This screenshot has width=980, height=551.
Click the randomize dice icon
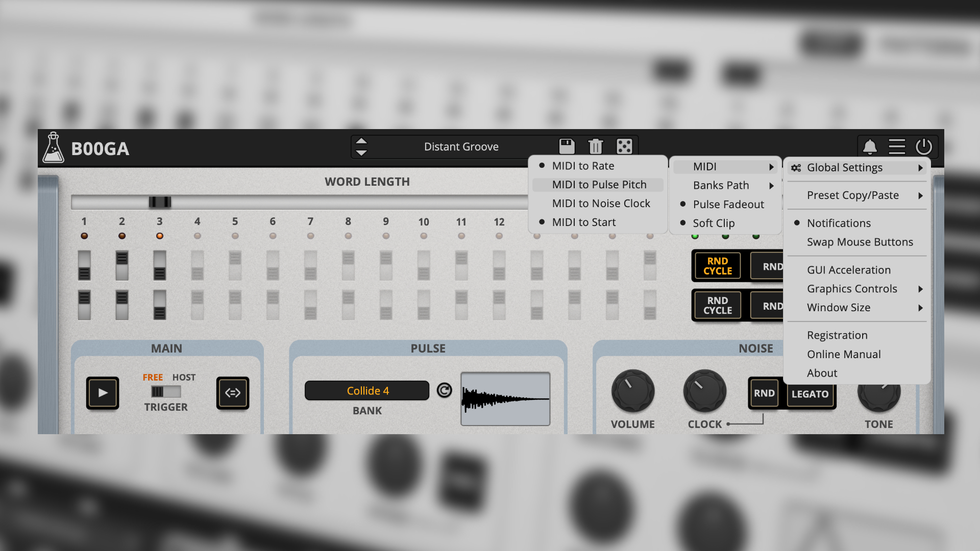coord(624,146)
